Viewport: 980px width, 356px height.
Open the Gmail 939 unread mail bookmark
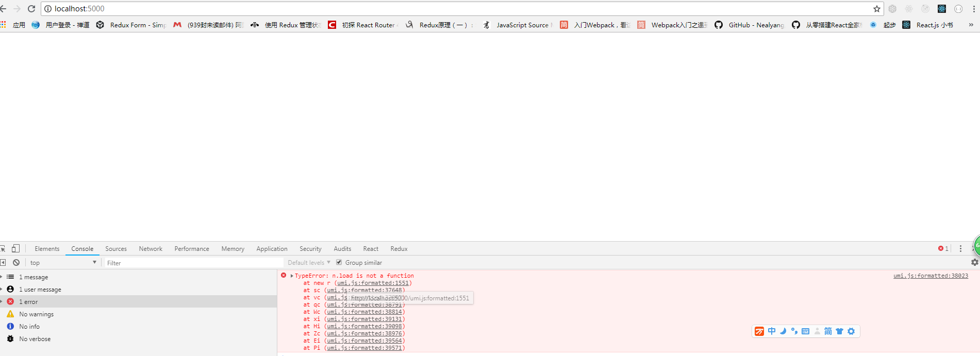(x=208, y=25)
